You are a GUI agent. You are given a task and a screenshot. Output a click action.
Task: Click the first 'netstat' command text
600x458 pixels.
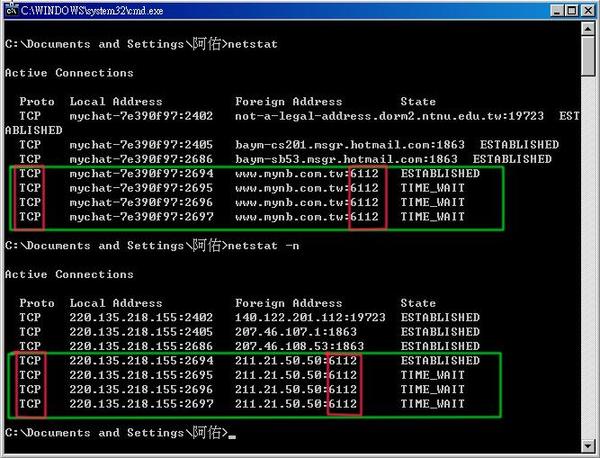tap(253, 44)
